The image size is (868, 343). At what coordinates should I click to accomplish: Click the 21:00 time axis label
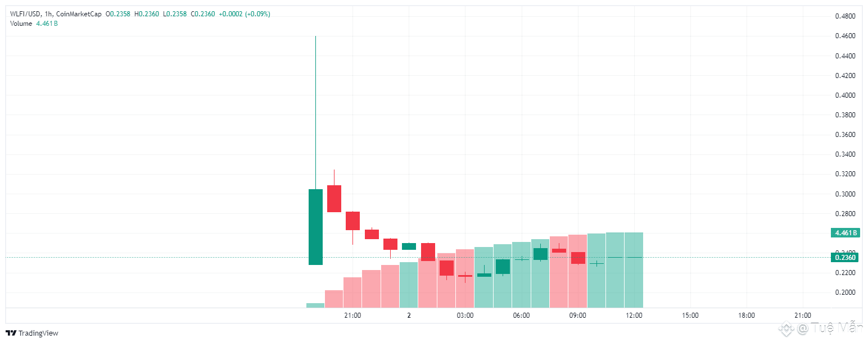click(352, 315)
